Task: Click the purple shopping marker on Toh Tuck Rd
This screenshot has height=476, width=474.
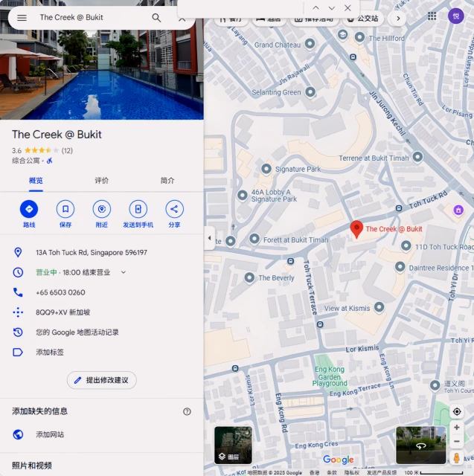Action: [458, 210]
